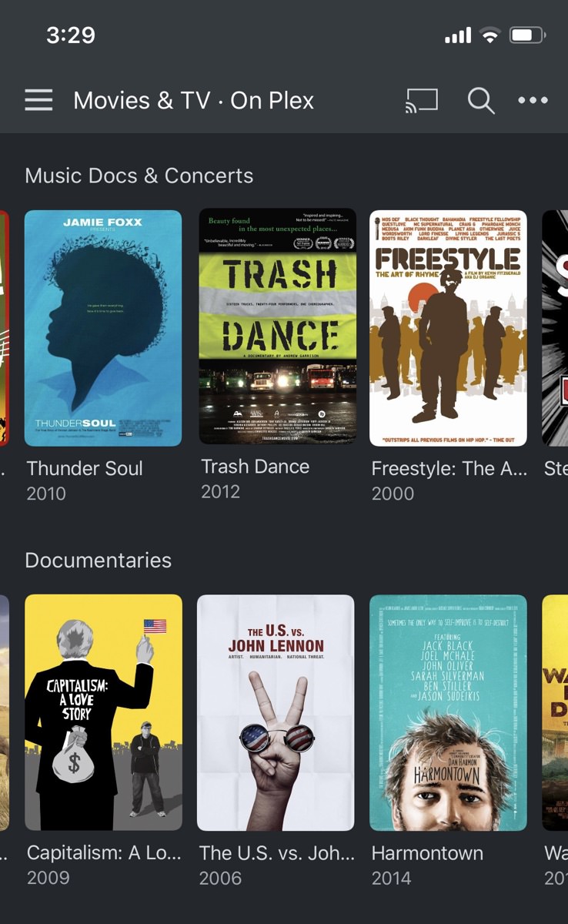Open search with the magnifier icon
Screen dimensions: 568x924
point(481,100)
